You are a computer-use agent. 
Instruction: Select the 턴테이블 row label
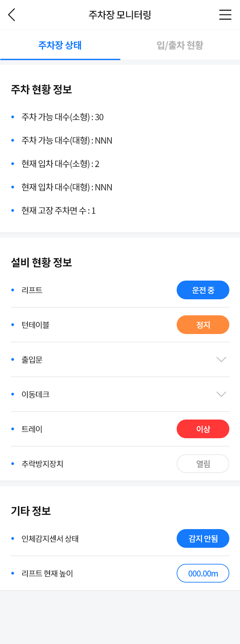tap(35, 325)
